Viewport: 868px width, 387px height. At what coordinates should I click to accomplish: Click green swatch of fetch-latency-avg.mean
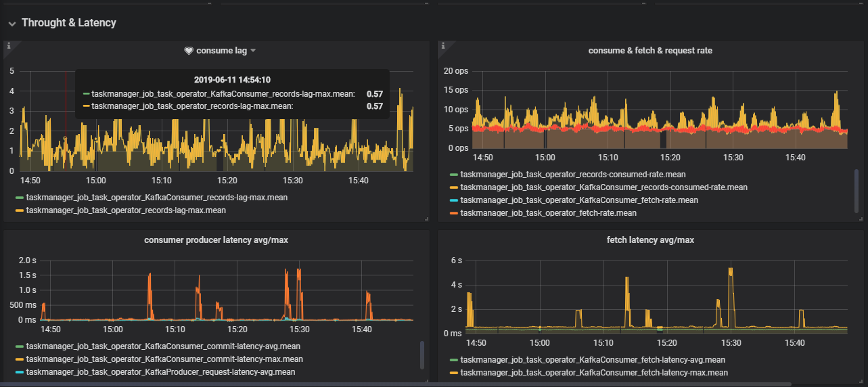point(454,360)
